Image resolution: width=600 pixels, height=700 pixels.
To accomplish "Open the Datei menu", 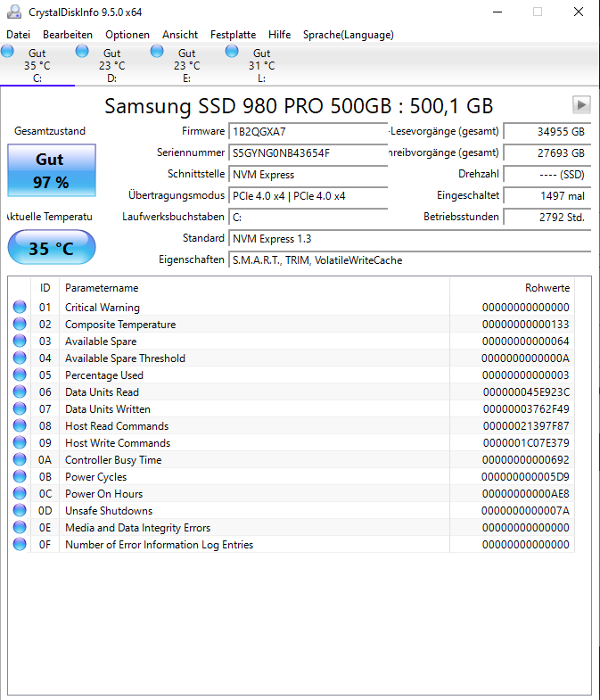I will click(x=19, y=35).
